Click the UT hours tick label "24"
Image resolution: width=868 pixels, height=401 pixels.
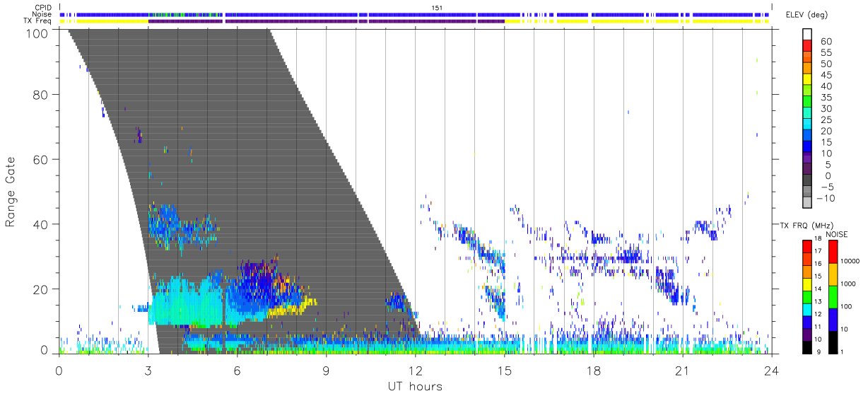pos(771,370)
